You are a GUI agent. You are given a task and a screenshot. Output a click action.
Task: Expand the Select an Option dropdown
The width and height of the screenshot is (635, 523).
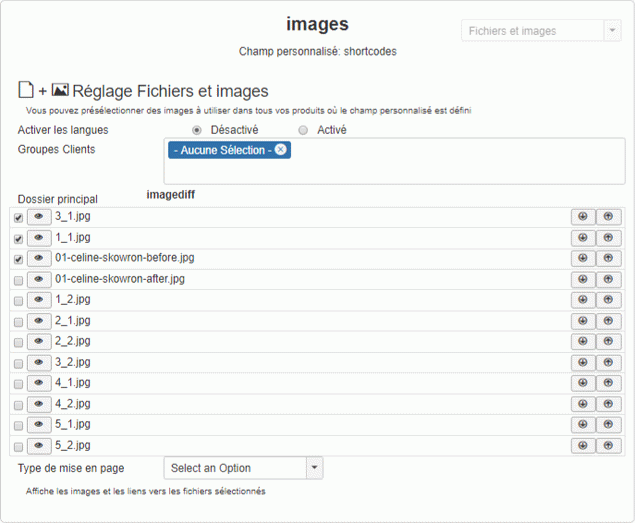pos(243,468)
